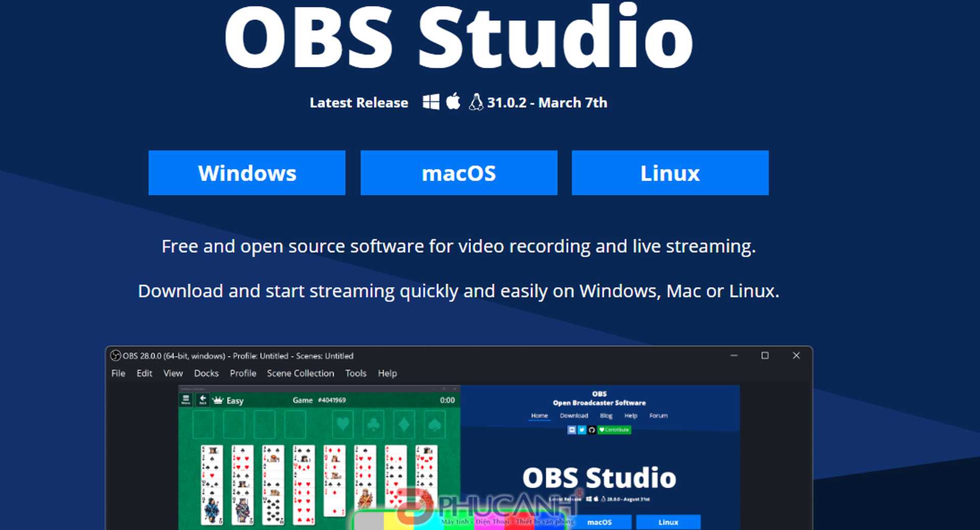Click the Game #4041969 label
The image size is (980, 530).
[319, 400]
